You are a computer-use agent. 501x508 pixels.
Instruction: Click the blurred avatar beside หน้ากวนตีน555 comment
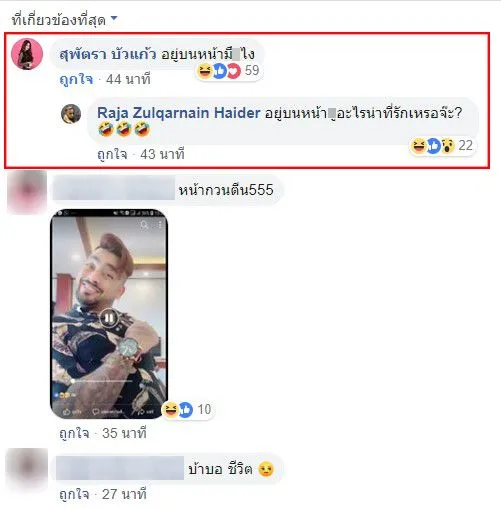[x=27, y=191]
